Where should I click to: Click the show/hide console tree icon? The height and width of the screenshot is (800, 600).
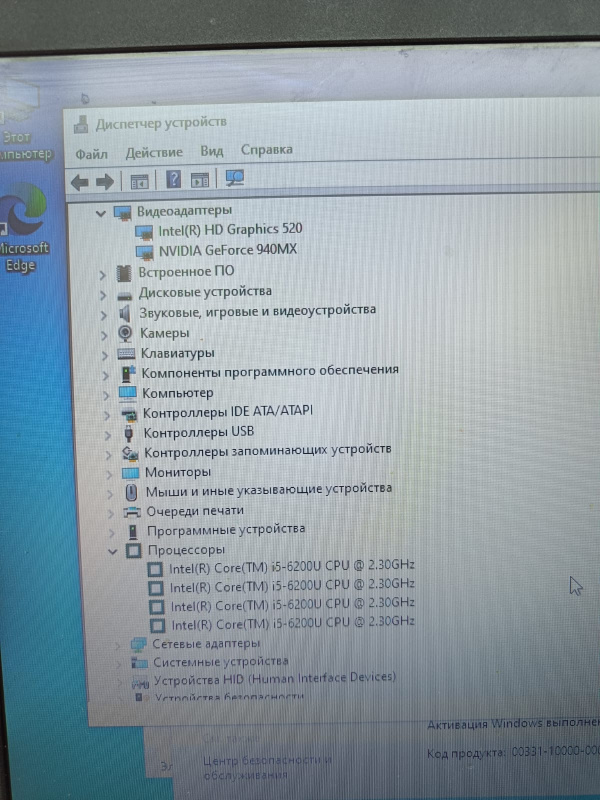pyautogui.click(x=139, y=181)
